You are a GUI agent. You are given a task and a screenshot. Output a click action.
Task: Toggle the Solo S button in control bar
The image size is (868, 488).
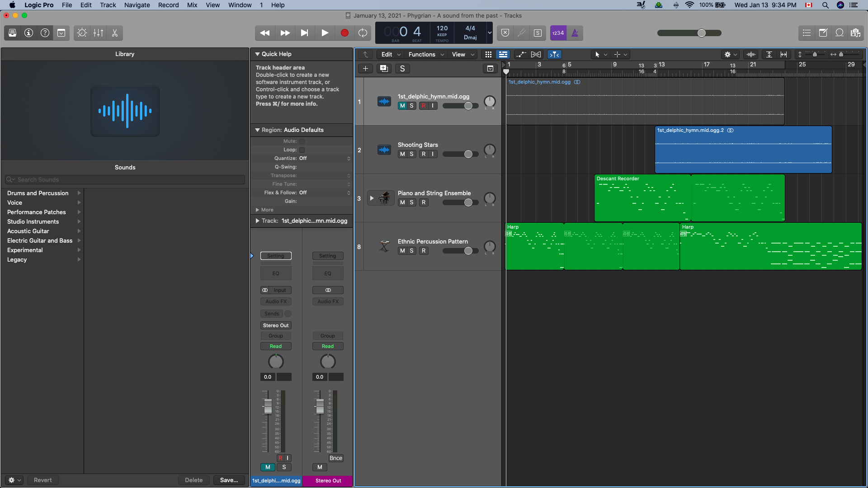[x=538, y=33]
